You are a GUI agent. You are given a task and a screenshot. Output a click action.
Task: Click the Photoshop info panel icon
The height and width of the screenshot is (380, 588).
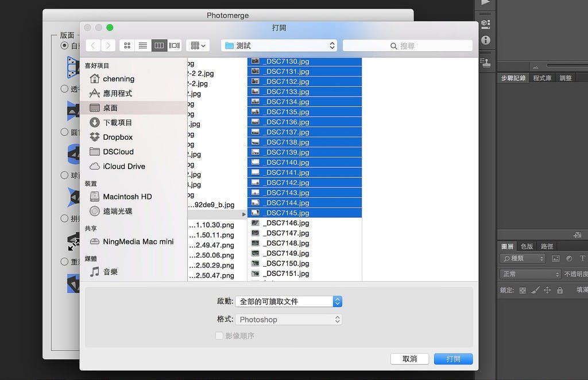[x=486, y=40]
